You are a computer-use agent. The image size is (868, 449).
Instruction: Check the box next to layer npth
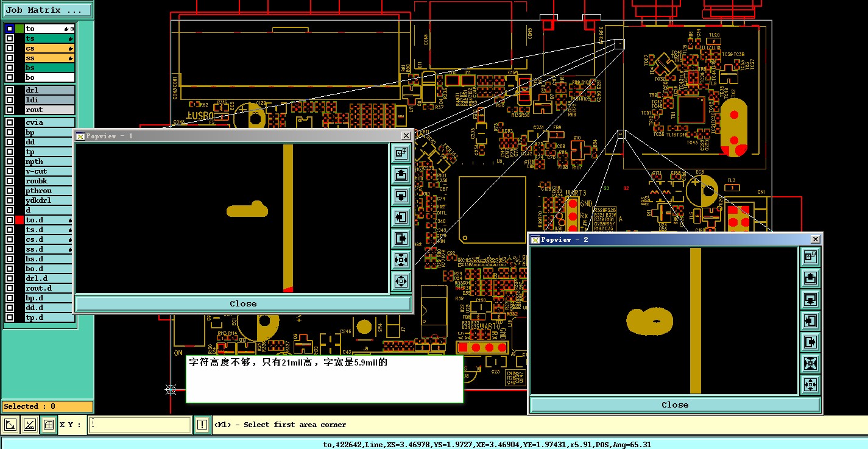[10, 161]
